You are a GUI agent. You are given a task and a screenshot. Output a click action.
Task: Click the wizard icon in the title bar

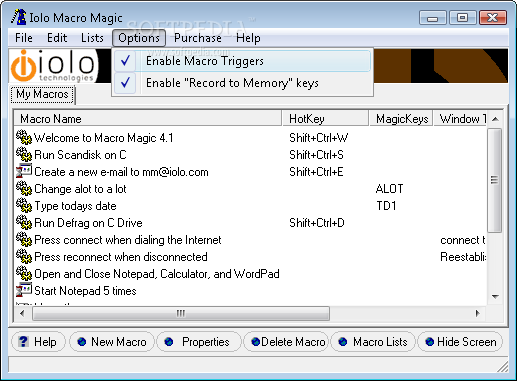pos(19,17)
